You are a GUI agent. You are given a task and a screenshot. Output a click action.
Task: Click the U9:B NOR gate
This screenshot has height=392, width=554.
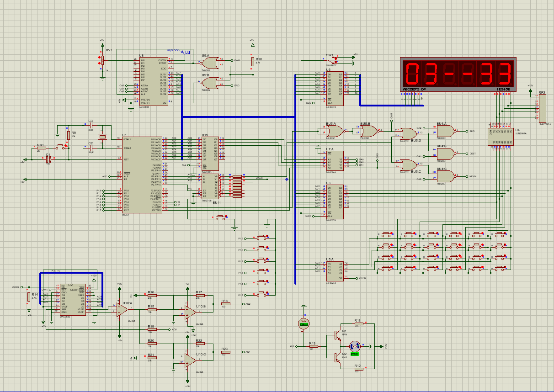[x=210, y=83]
